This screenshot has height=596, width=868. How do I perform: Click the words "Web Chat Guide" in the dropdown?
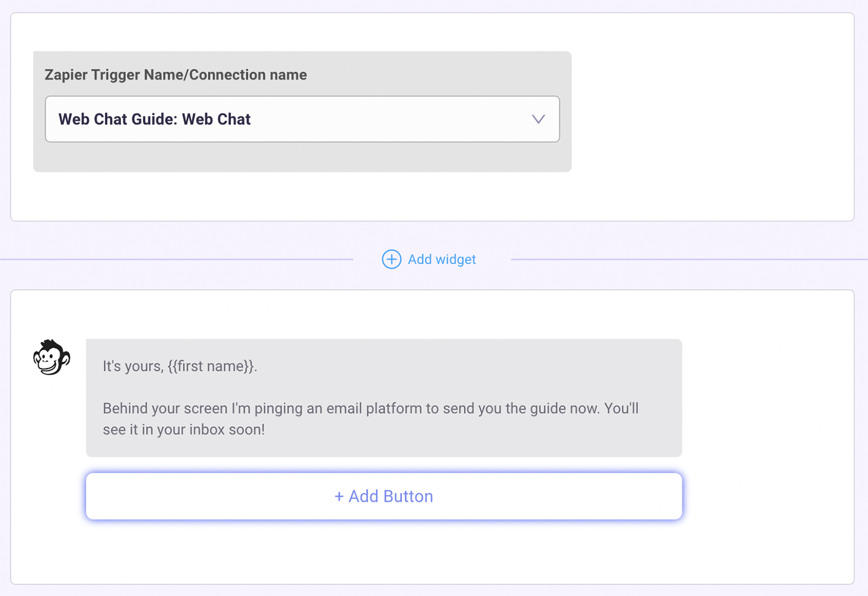pos(116,119)
